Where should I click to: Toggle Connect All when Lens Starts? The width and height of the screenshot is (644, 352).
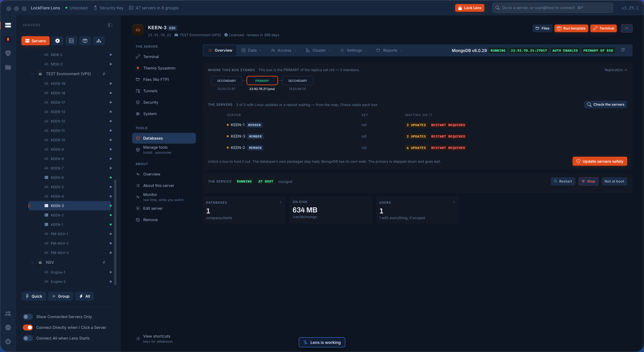coord(28,338)
